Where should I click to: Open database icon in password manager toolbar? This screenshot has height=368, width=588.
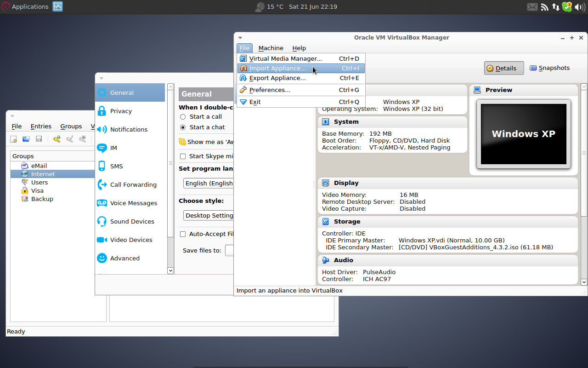point(26,139)
